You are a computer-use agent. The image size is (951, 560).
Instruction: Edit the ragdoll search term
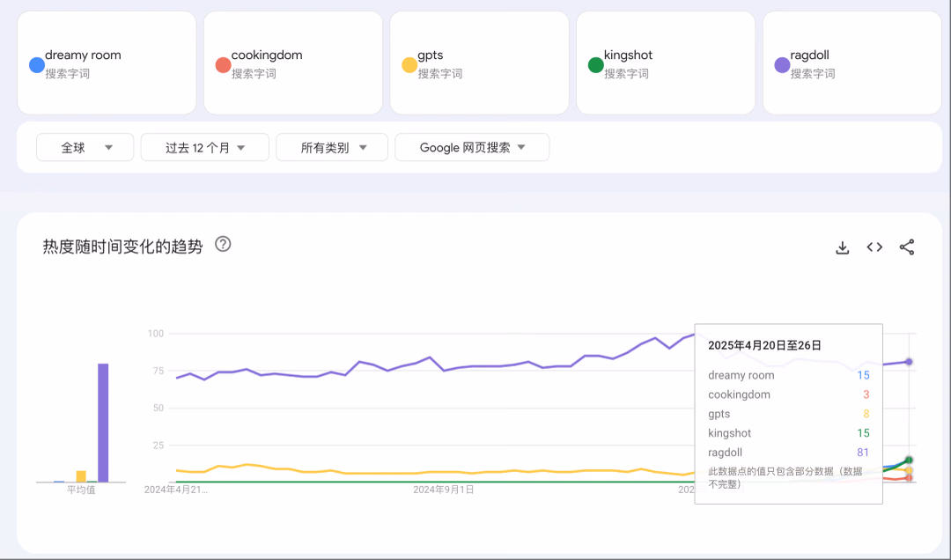pos(810,55)
